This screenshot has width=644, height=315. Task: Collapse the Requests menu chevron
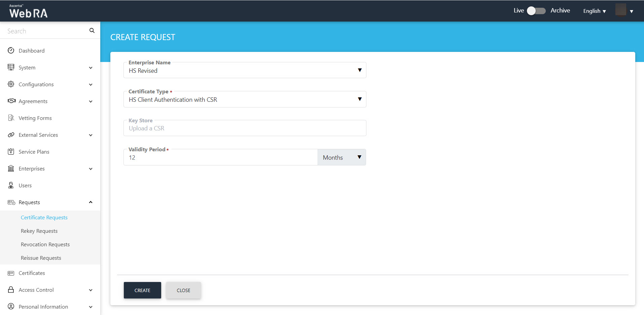click(x=91, y=202)
